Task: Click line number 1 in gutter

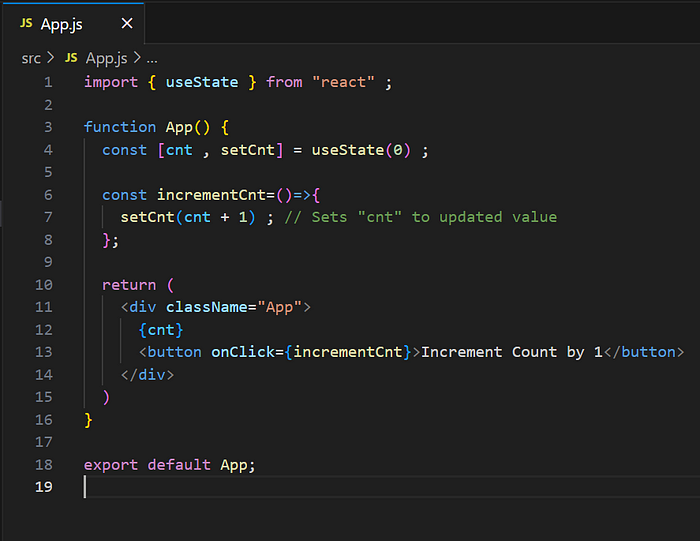Action: (48, 83)
